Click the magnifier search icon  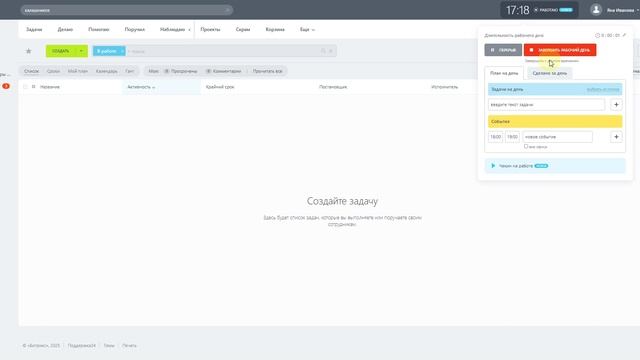323,51
